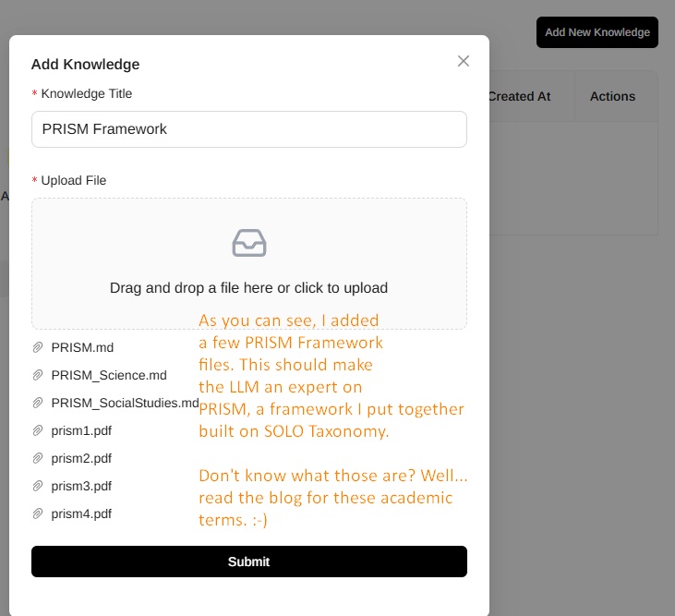Submit the Add Knowledge form
Viewport: 675px width, 616px height.
point(248,562)
